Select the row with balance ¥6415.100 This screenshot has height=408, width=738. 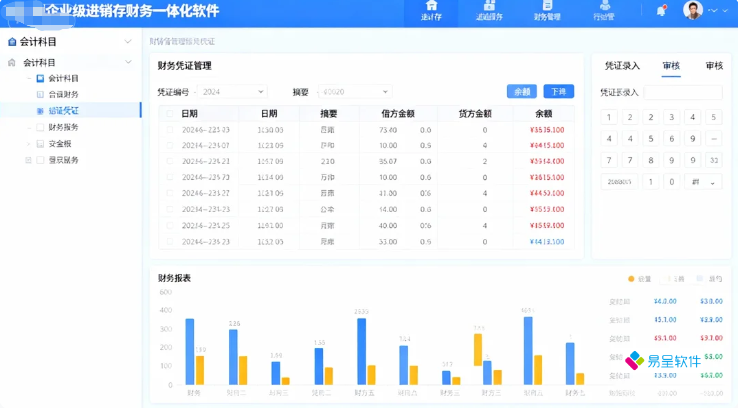point(169,145)
